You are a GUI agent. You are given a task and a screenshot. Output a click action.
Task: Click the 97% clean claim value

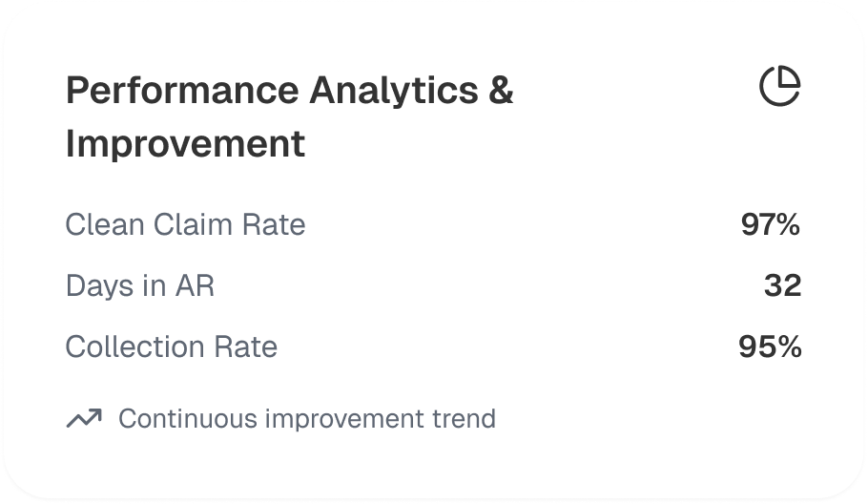pyautogui.click(x=770, y=224)
